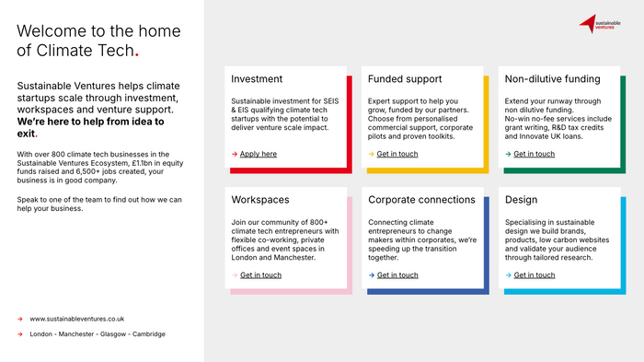Click the yellow arrow in Funded support card
Screen dimensions: 644x362
point(372,154)
